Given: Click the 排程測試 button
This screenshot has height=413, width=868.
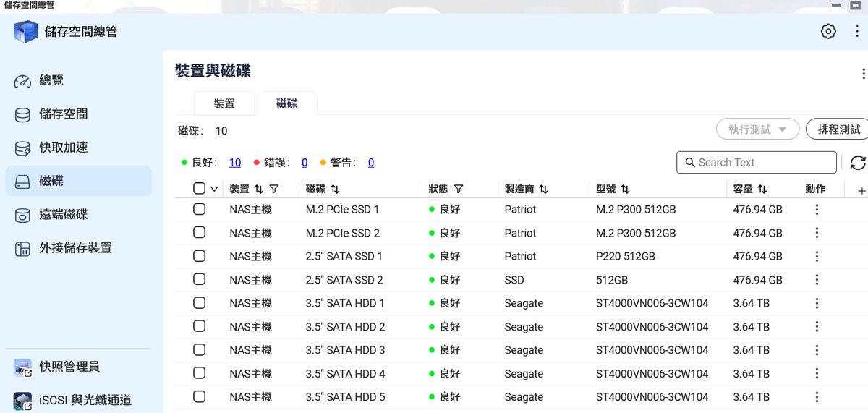Looking at the screenshot, I should coord(839,129).
